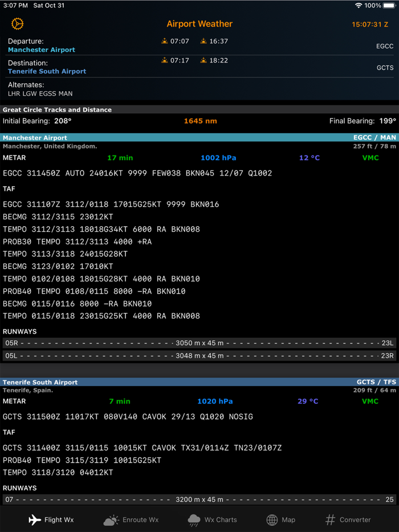Tap the 1645 nm distance value
The image size is (399, 532).
coord(200,121)
